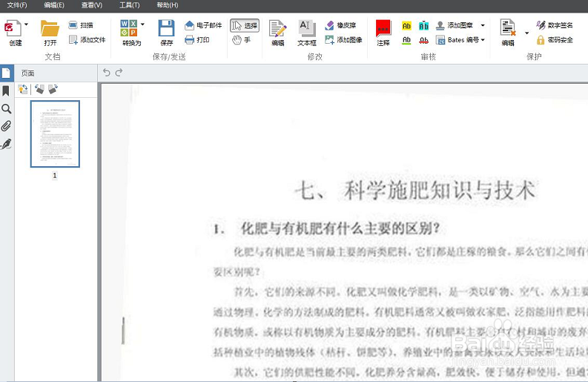
Task: Open the 编辑(E) menu
Action: click(x=54, y=5)
